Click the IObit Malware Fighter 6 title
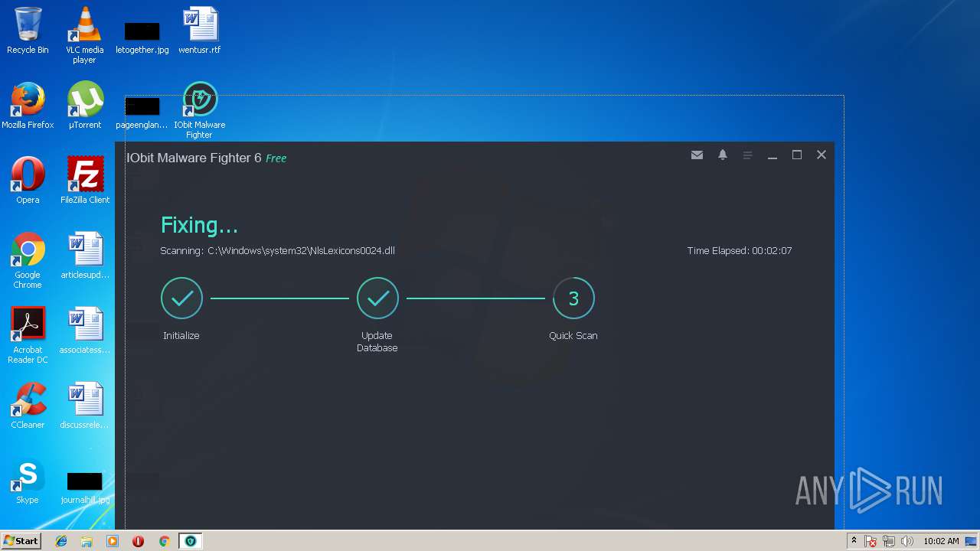Screen dimensions: 980x551 (207, 158)
